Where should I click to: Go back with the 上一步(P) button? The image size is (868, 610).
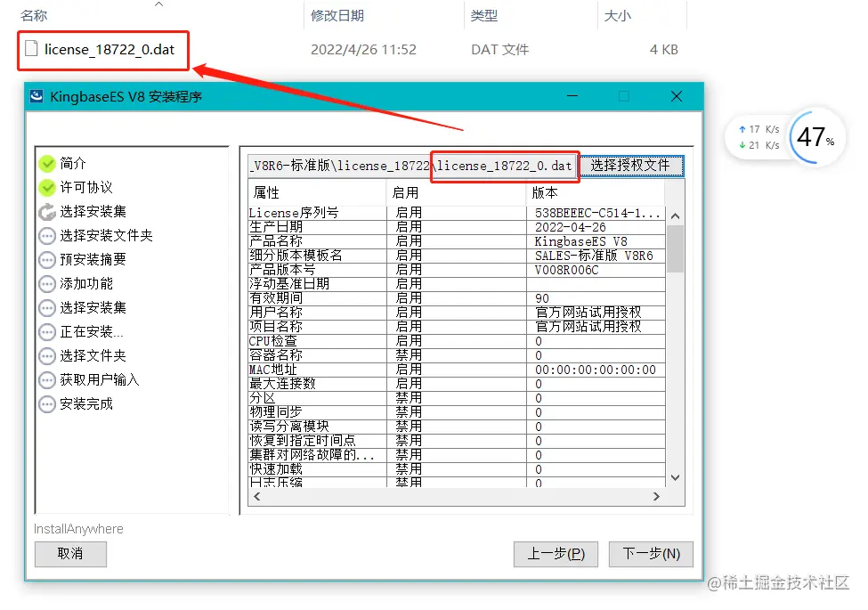click(x=556, y=554)
